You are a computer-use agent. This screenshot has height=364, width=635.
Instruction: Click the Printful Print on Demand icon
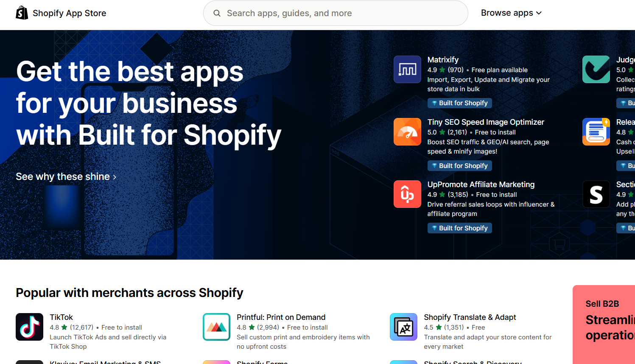tap(216, 327)
